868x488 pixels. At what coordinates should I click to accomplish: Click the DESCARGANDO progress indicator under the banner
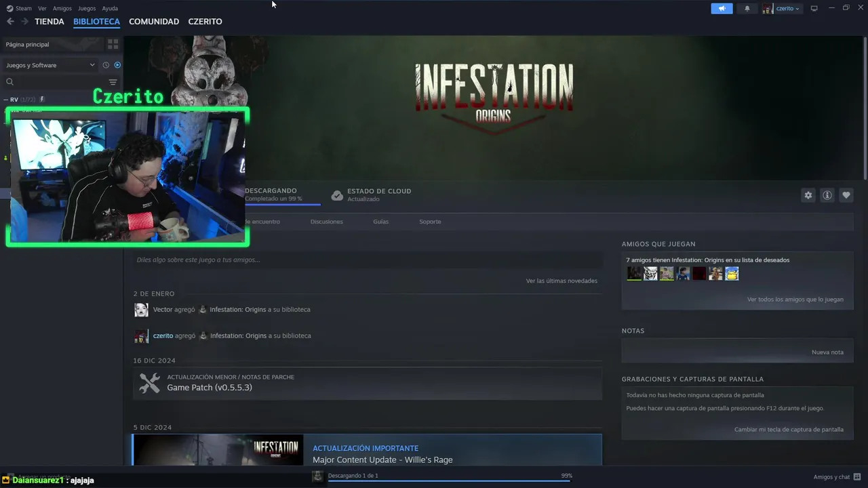point(282,195)
